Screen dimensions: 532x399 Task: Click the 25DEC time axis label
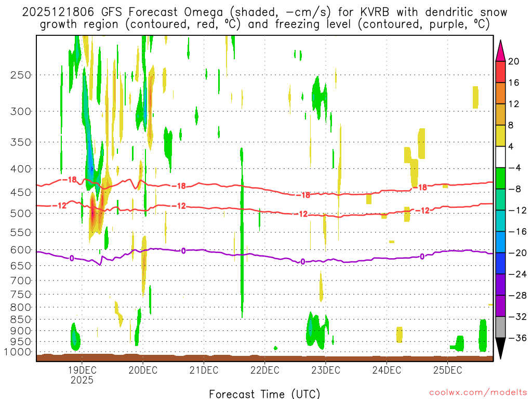coord(447,370)
